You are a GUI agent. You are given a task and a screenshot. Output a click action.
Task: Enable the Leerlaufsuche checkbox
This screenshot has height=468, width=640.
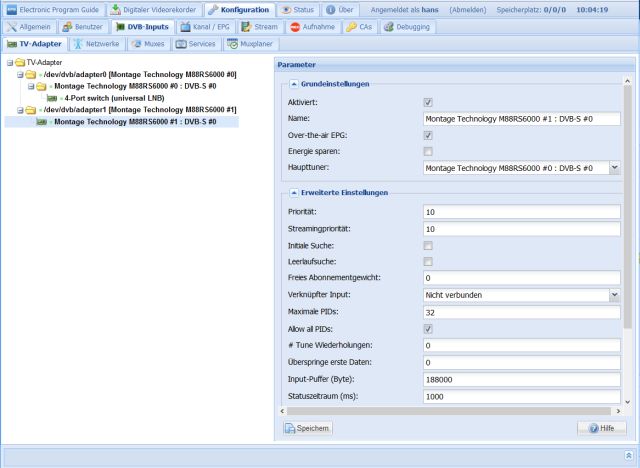pyautogui.click(x=428, y=262)
